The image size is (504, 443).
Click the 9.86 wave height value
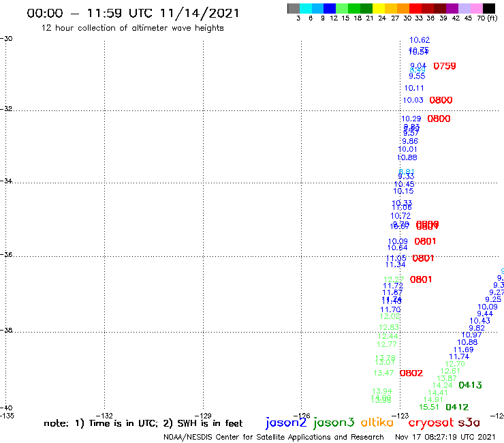point(410,141)
